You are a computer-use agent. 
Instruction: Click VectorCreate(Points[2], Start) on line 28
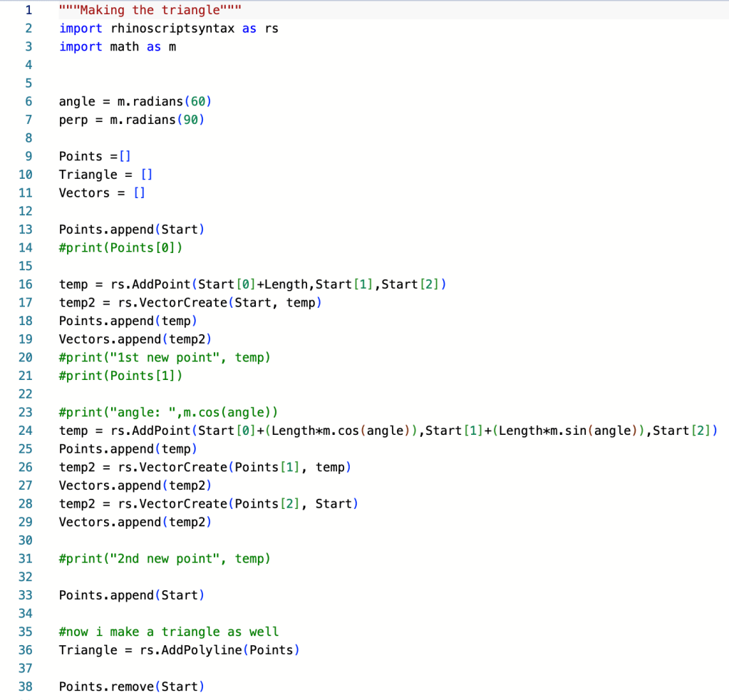coord(238,504)
